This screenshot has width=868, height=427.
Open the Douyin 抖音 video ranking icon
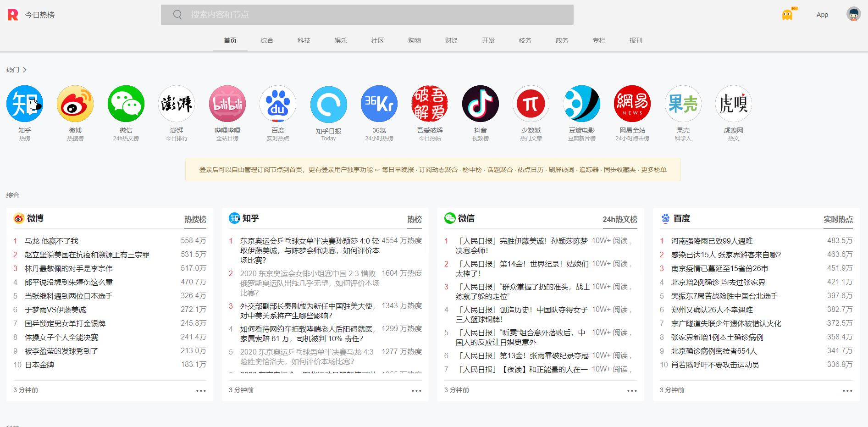point(480,104)
